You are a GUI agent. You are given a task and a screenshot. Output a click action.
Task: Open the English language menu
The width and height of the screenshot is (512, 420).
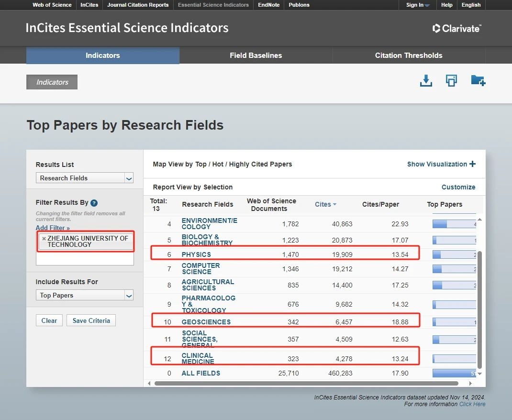coord(471,5)
